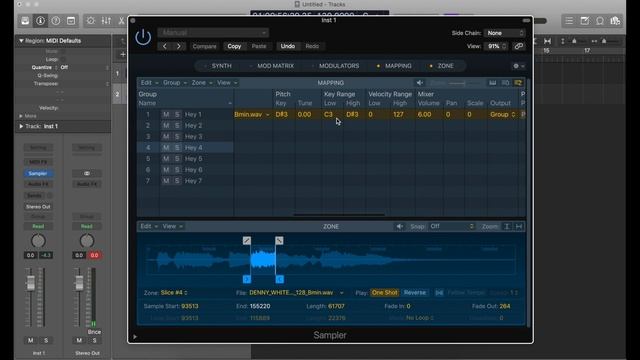Open the Loop Browser icon at top right
Image resolution: width=640 pixels, height=360 pixels.
[x=600, y=21]
